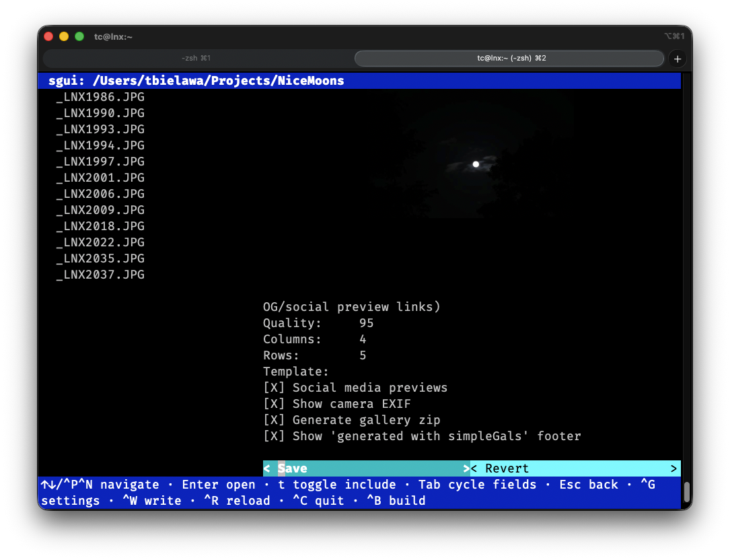Select the tc@lnx:~ (-zsh) ⌘2 tab
The image size is (730, 560).
[509, 59]
